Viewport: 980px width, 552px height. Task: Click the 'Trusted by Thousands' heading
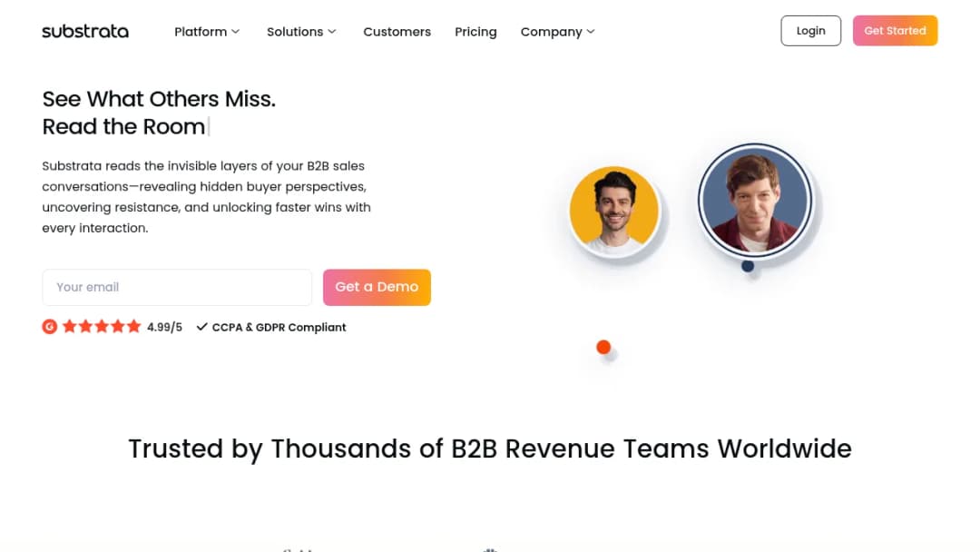[x=490, y=448]
